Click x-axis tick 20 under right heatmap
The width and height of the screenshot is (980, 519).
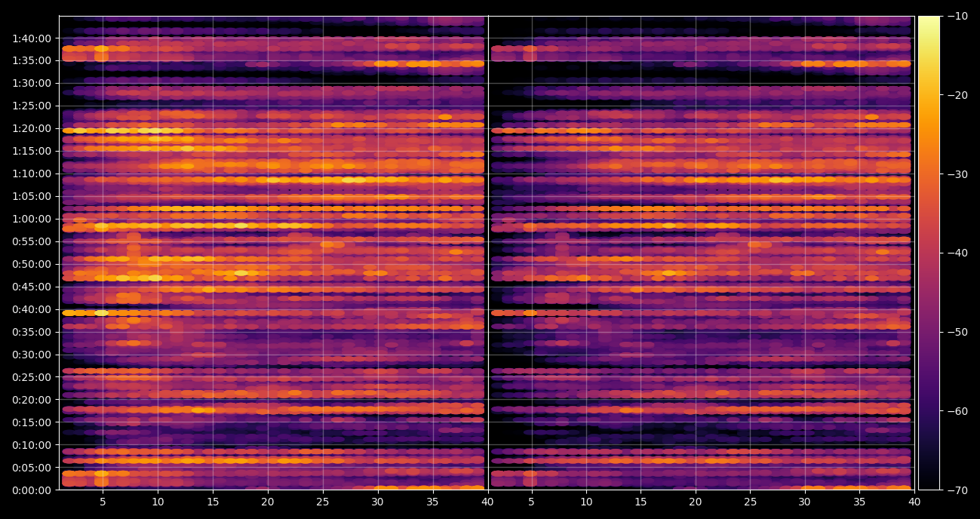[696, 501]
